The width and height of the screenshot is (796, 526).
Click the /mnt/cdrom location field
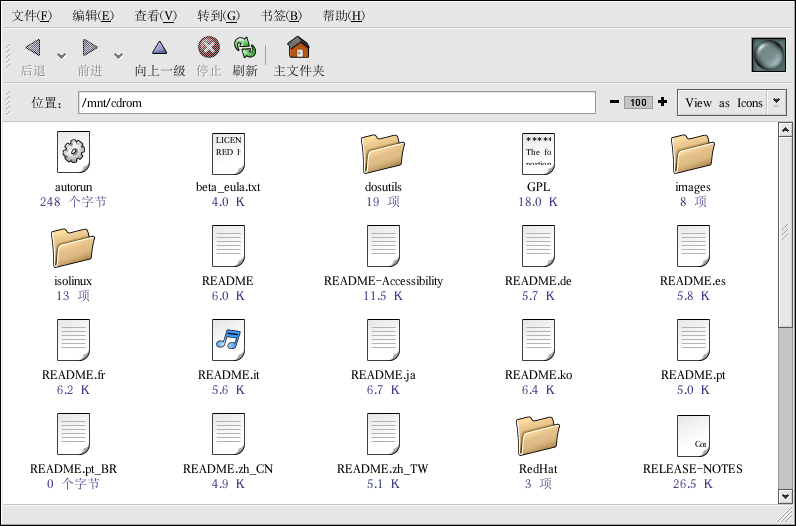pyautogui.click(x=335, y=103)
